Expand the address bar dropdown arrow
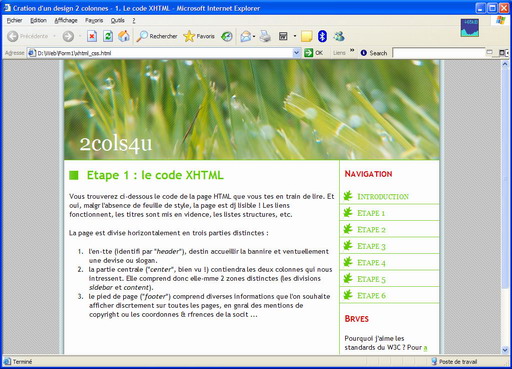Viewport: 512px width, 369px height. [296, 53]
